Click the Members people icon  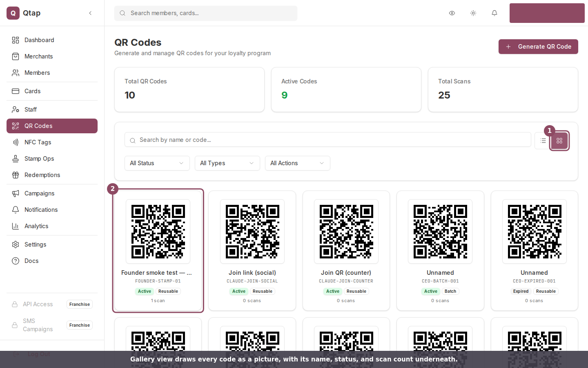tap(16, 73)
